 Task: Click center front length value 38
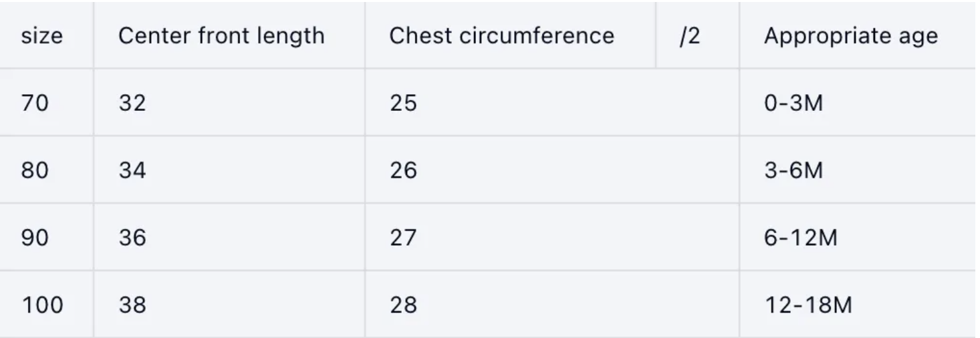(x=132, y=306)
